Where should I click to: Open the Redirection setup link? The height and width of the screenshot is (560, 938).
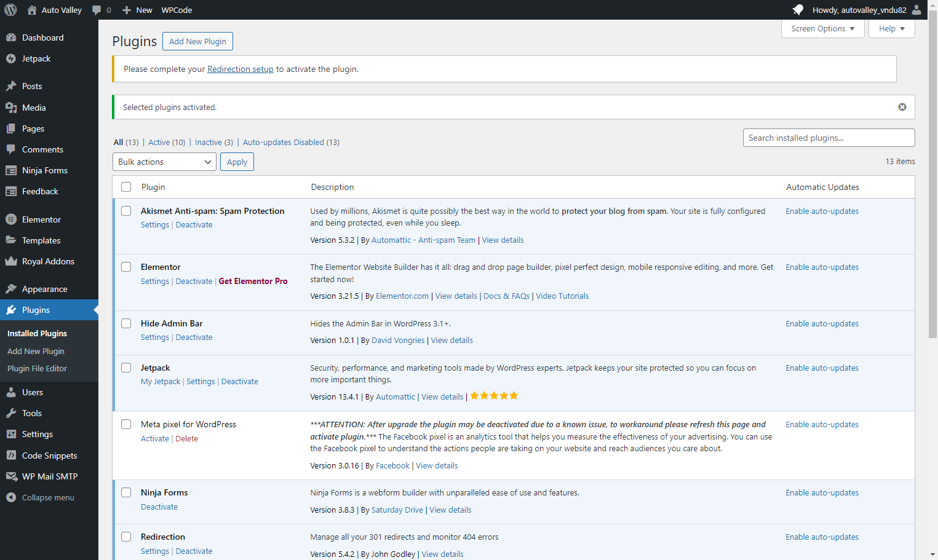(240, 69)
